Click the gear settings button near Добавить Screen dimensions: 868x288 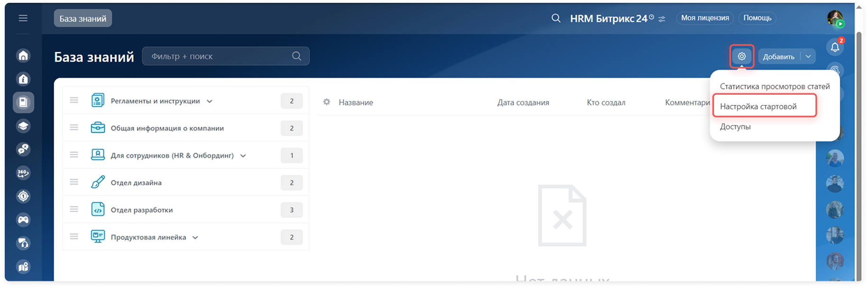pyautogui.click(x=741, y=56)
